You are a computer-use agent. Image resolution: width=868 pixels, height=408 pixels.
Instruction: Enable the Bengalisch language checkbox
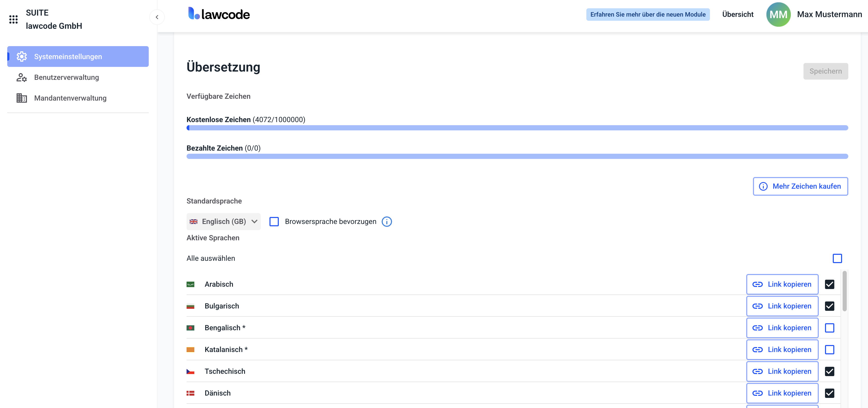829,328
